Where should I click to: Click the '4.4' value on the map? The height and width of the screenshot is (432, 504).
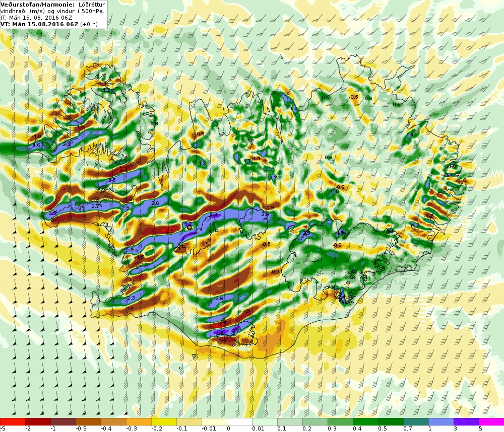point(213,215)
